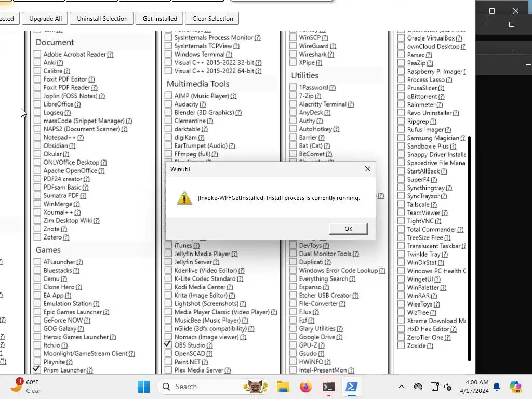Image resolution: width=532 pixels, height=399 pixels.
Task: Switch to PowerShell on the taskbar
Action: [x=351, y=387]
